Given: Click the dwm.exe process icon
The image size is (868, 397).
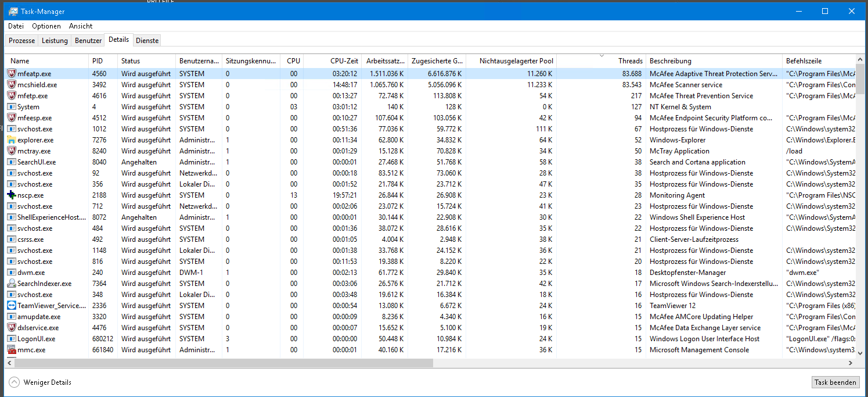Looking at the screenshot, I should click(12, 273).
